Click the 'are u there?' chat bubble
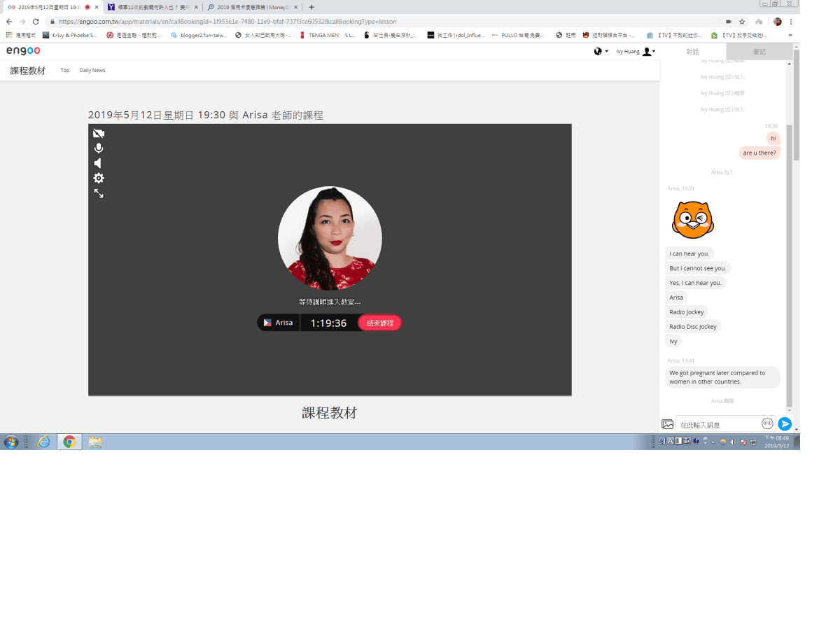 pyautogui.click(x=759, y=153)
